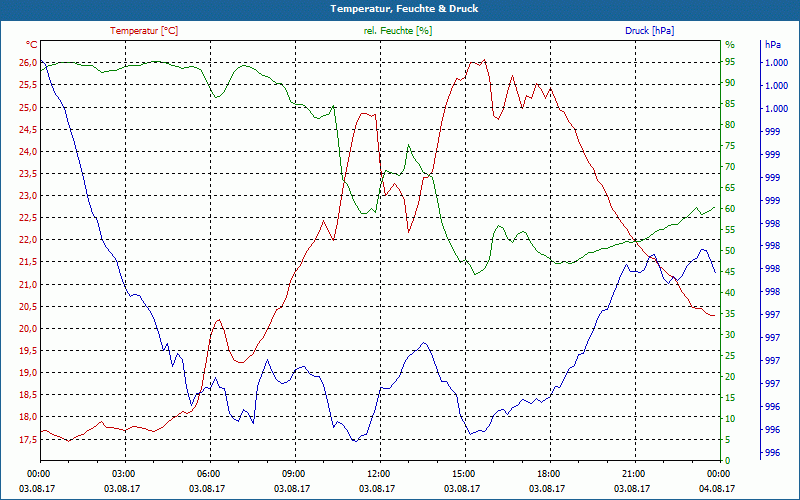This screenshot has height=500, width=800.
Task: Click the '18,5' temperature axis value
Action: tap(28, 395)
